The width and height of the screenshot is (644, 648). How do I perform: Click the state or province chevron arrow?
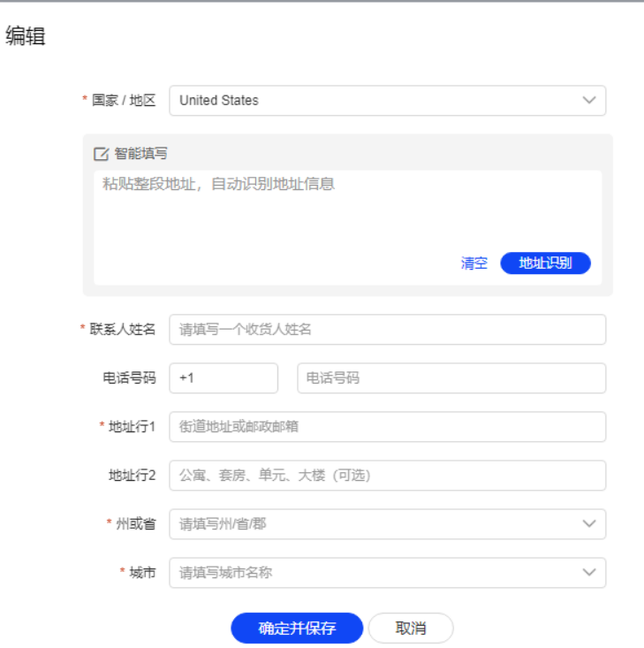(589, 524)
